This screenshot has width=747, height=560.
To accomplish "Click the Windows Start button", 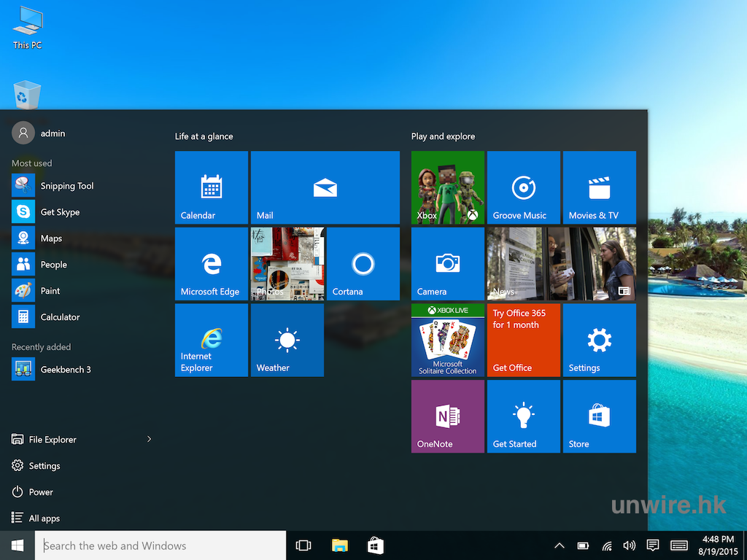I will [x=18, y=545].
